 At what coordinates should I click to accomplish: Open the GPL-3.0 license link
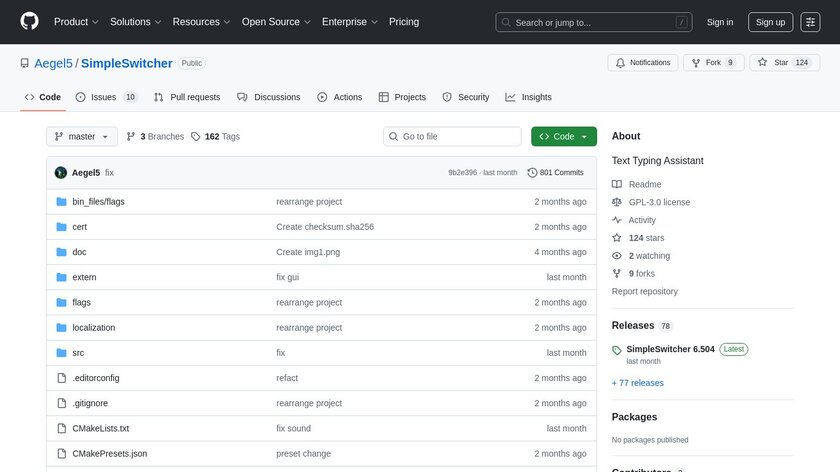659,202
